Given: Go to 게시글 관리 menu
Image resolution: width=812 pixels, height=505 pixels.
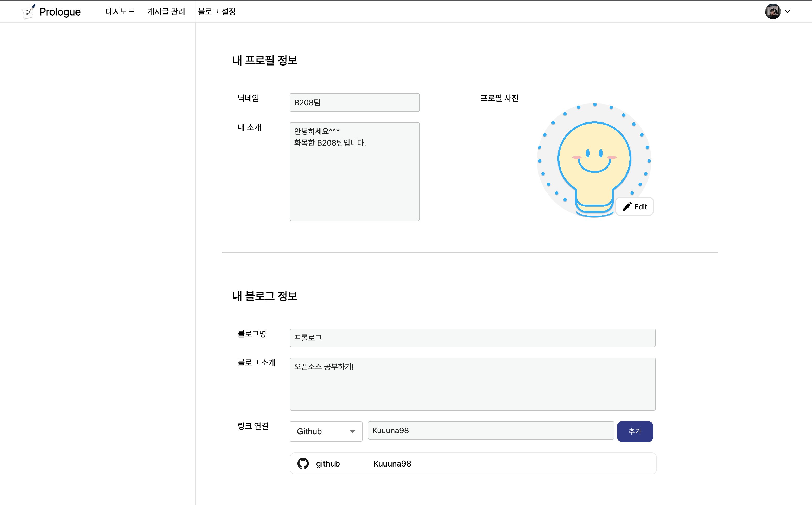Looking at the screenshot, I should coord(166,11).
